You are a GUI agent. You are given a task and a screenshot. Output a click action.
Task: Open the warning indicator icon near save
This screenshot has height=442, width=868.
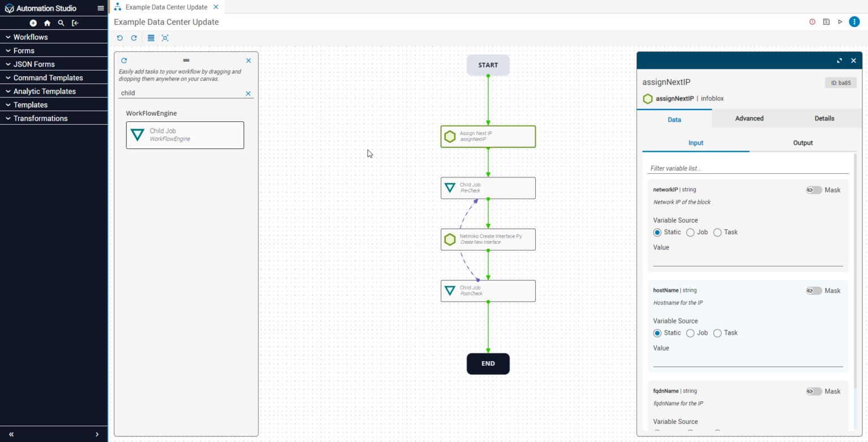(812, 21)
